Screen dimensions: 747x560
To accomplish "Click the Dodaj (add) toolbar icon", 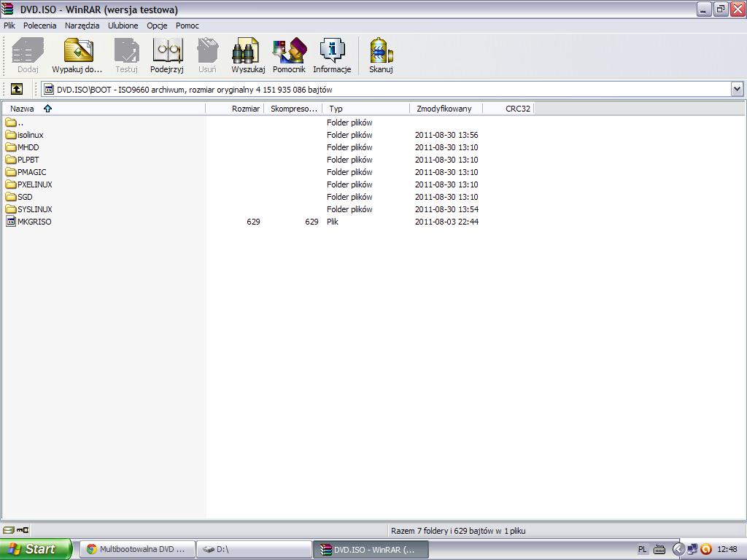I will tap(28, 50).
